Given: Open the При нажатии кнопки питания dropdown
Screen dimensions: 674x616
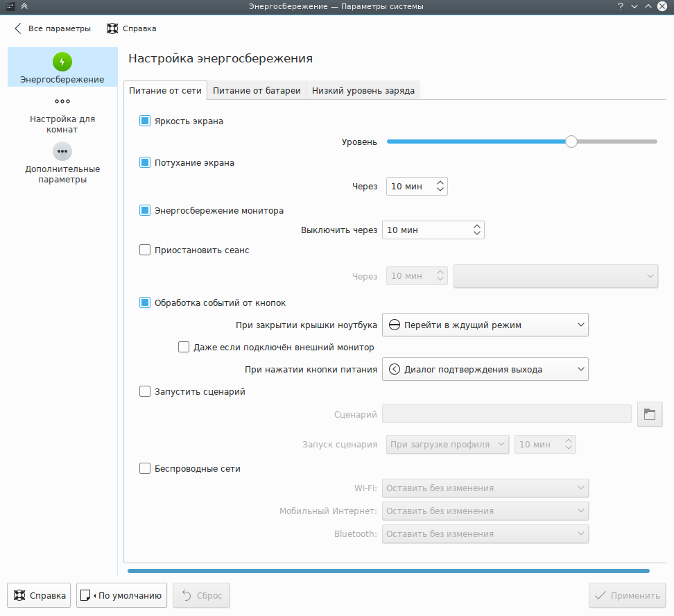Looking at the screenshot, I should (485, 369).
